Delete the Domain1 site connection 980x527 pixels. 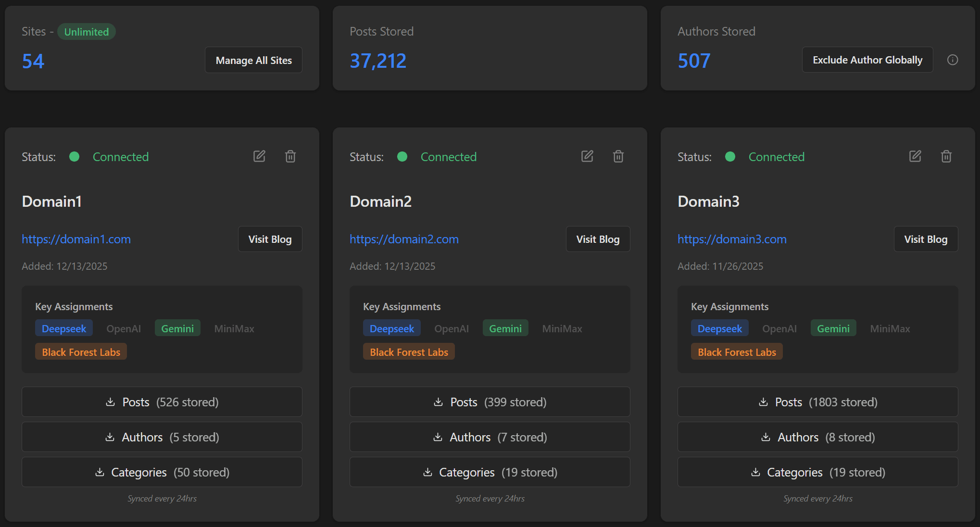[x=290, y=156]
